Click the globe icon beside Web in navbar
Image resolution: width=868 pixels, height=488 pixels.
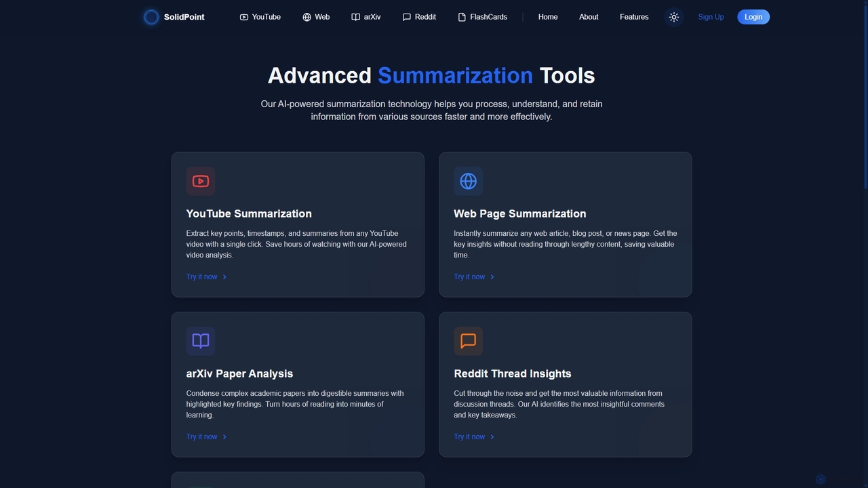(307, 17)
